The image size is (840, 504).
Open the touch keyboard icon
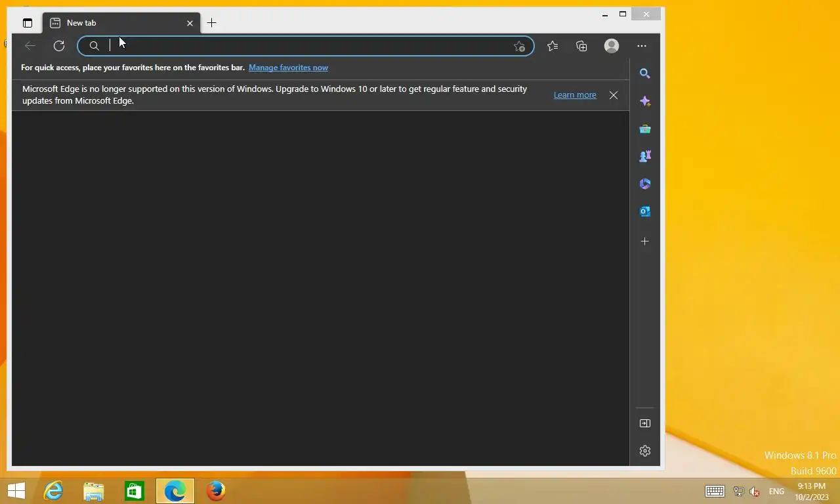tap(715, 492)
